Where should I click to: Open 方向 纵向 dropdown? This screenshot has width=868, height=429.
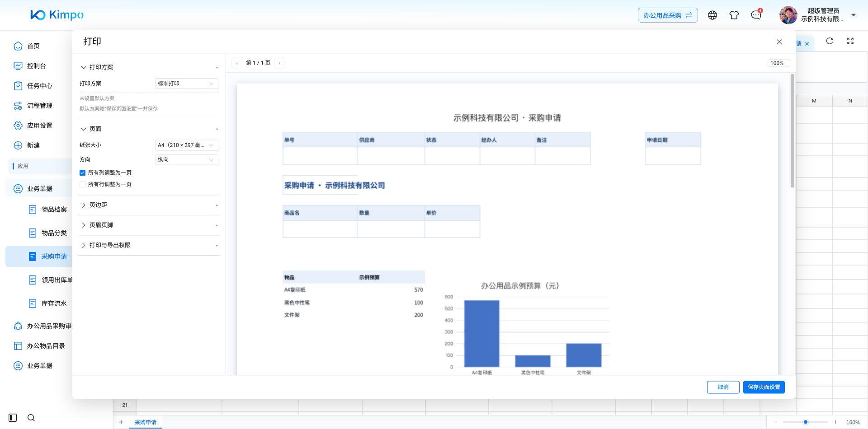pyautogui.click(x=186, y=159)
